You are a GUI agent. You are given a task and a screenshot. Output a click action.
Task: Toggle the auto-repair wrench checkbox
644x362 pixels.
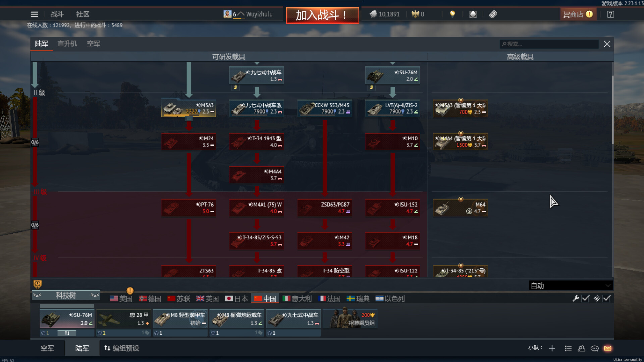(x=585, y=298)
